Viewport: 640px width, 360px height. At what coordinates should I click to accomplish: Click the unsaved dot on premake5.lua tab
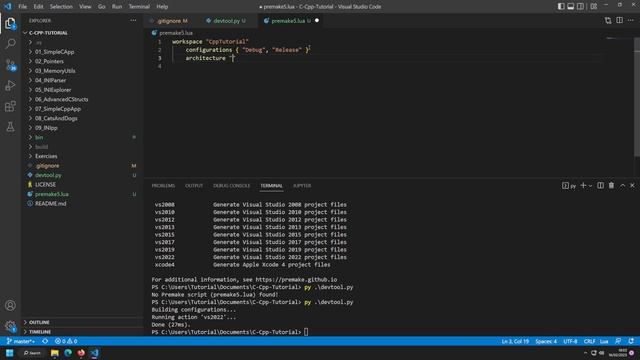pyautogui.click(x=317, y=20)
